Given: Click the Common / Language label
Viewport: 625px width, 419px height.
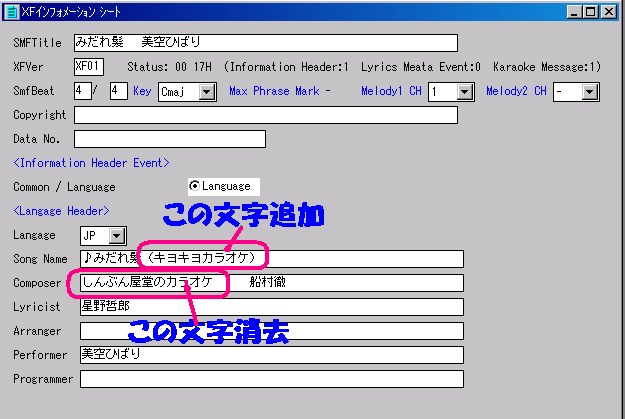Looking at the screenshot, I should point(64,187).
